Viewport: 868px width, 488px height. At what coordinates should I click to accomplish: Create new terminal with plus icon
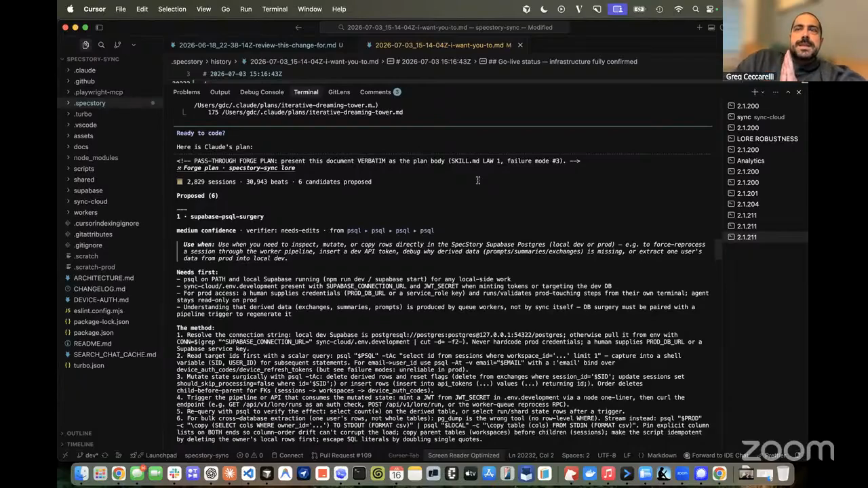[x=754, y=91]
